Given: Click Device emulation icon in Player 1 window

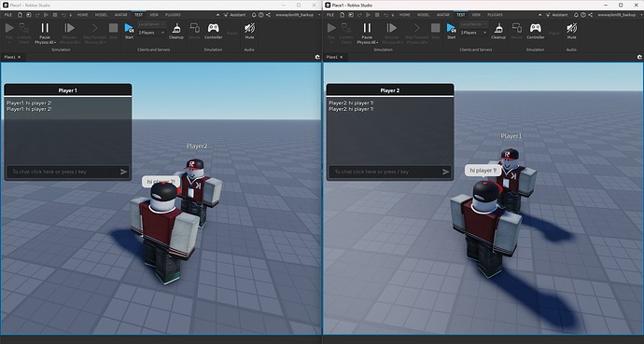Looking at the screenshot, I should [x=195, y=28].
